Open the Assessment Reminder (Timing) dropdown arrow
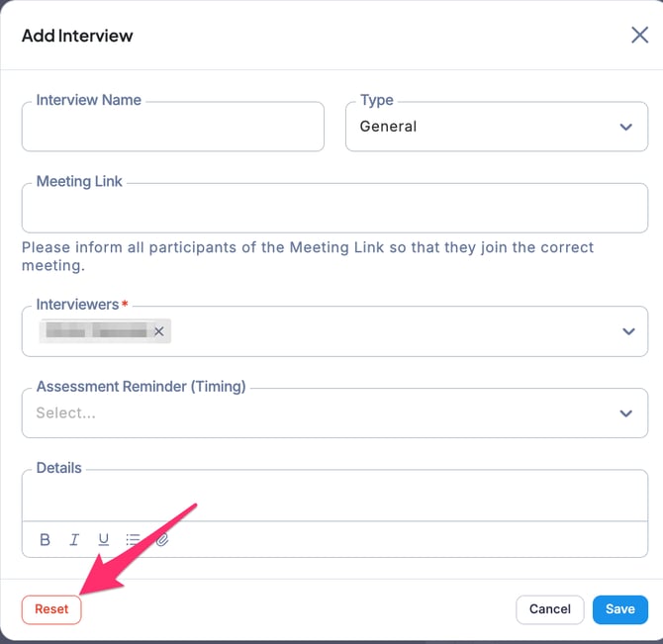 coord(625,414)
